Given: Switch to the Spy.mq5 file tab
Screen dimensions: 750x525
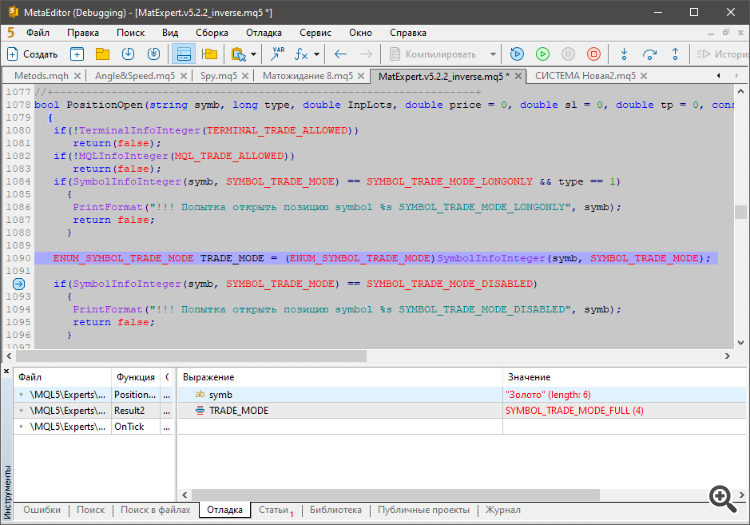Looking at the screenshot, I should [218, 76].
